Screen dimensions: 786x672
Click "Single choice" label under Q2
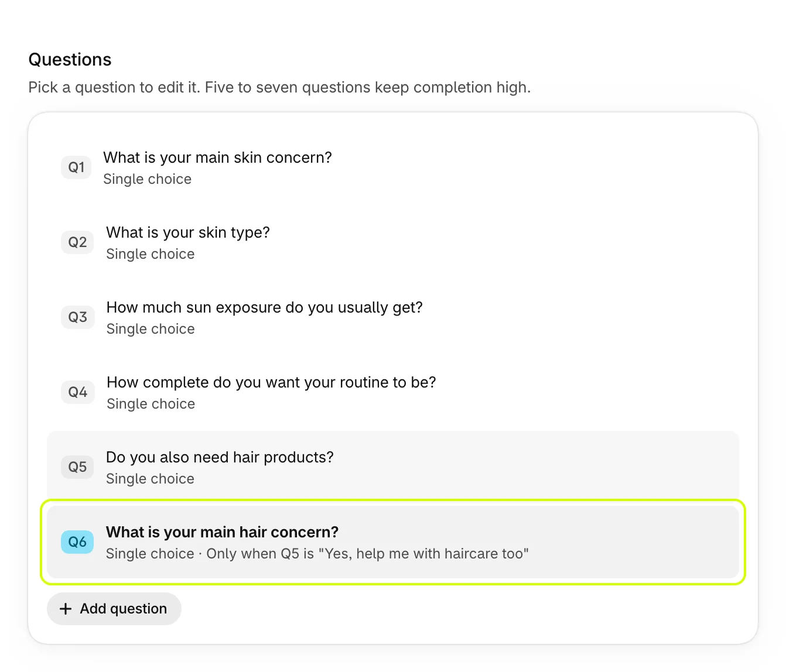pos(151,254)
